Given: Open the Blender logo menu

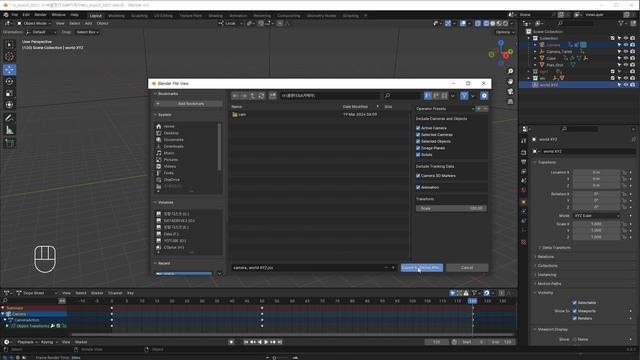Looking at the screenshot, I should click(x=6, y=15).
